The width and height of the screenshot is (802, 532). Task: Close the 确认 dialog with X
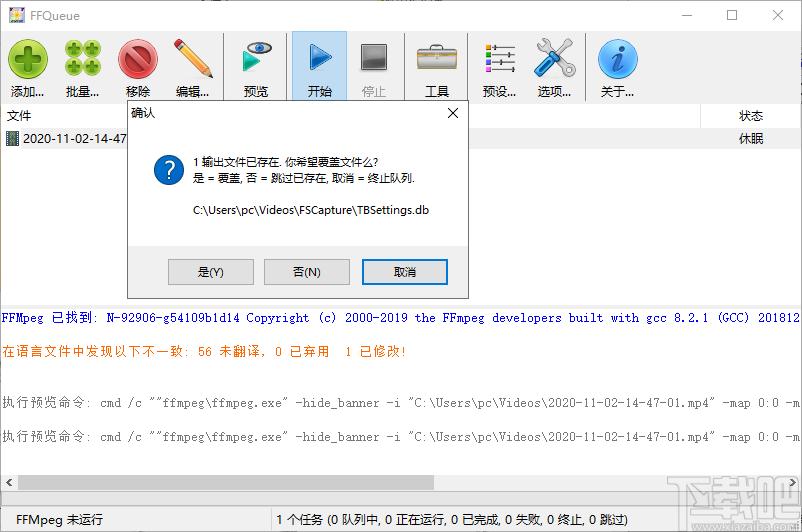coord(453,113)
